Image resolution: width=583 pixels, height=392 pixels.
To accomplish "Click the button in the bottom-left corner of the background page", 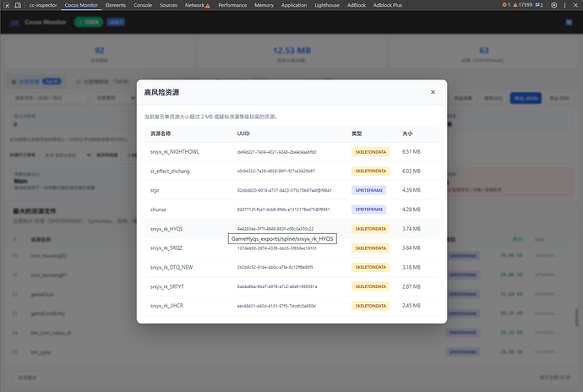I will point(27,378).
